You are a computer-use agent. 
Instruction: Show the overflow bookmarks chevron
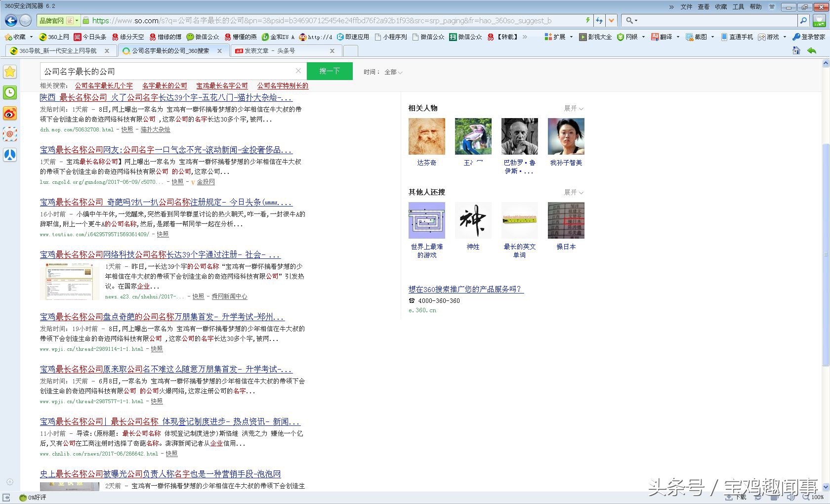click(x=525, y=37)
